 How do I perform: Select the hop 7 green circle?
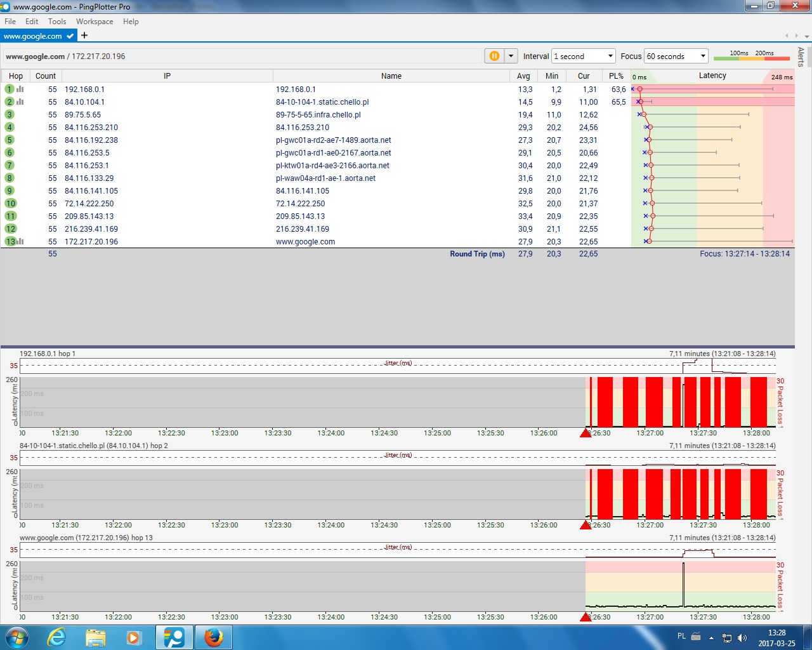(x=10, y=165)
